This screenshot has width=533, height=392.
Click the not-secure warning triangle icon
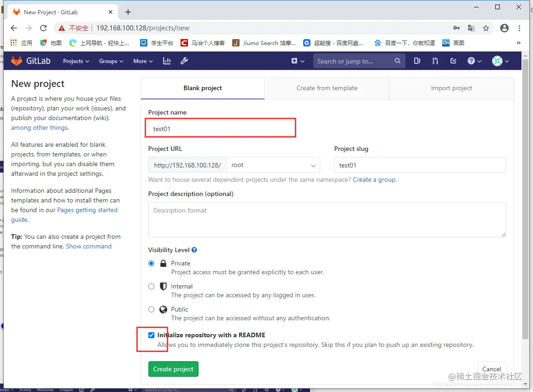62,28
